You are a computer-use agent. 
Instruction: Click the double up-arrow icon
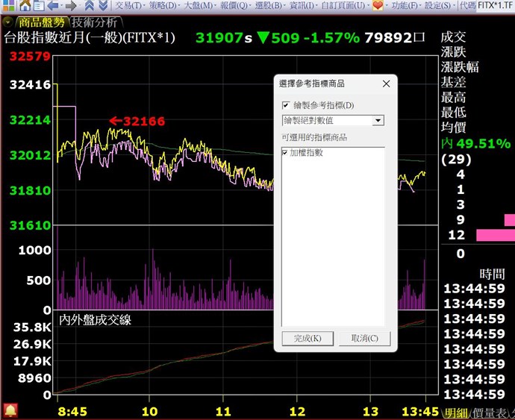coord(89,6)
